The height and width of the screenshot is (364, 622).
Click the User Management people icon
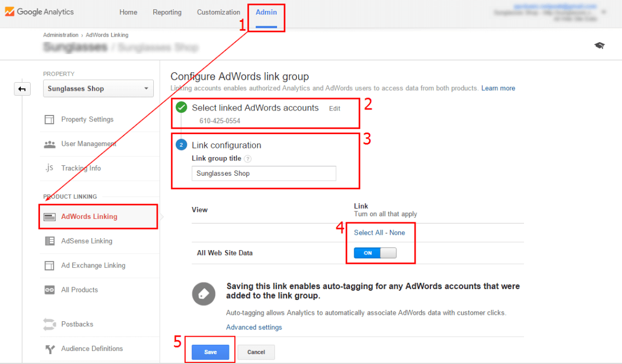(x=50, y=144)
